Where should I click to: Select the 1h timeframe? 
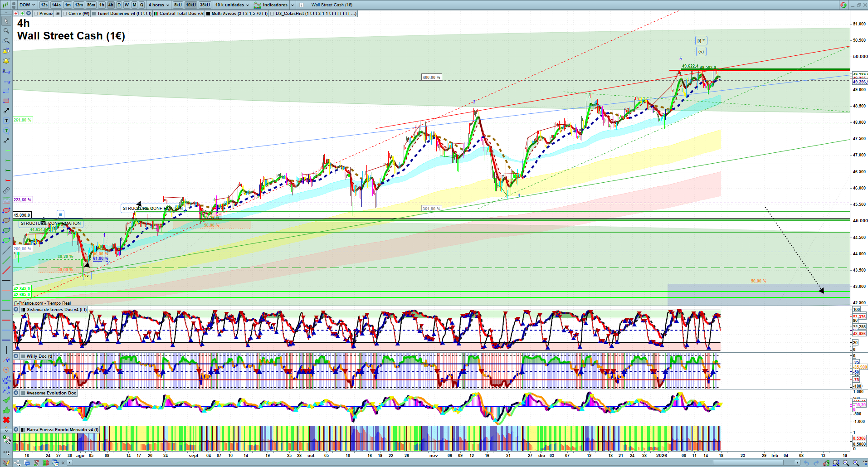102,5
